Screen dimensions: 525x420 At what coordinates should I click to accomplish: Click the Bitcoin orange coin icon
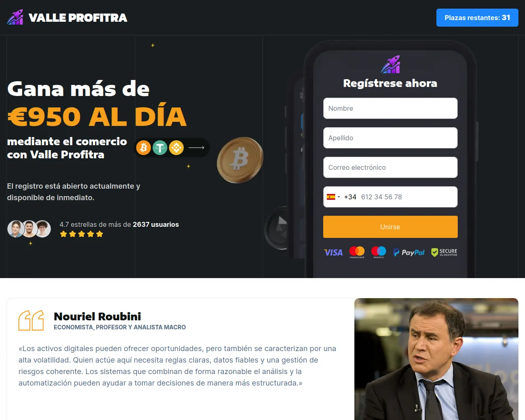pos(144,147)
